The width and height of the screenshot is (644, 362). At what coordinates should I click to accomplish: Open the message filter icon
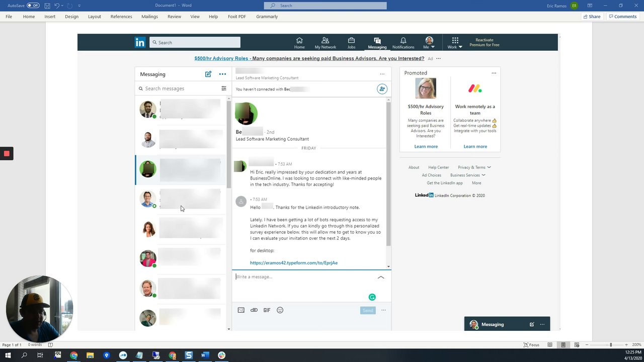point(224,88)
